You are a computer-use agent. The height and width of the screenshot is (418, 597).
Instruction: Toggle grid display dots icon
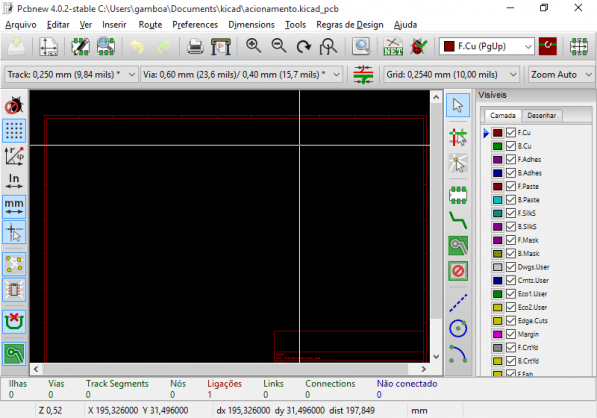click(14, 131)
